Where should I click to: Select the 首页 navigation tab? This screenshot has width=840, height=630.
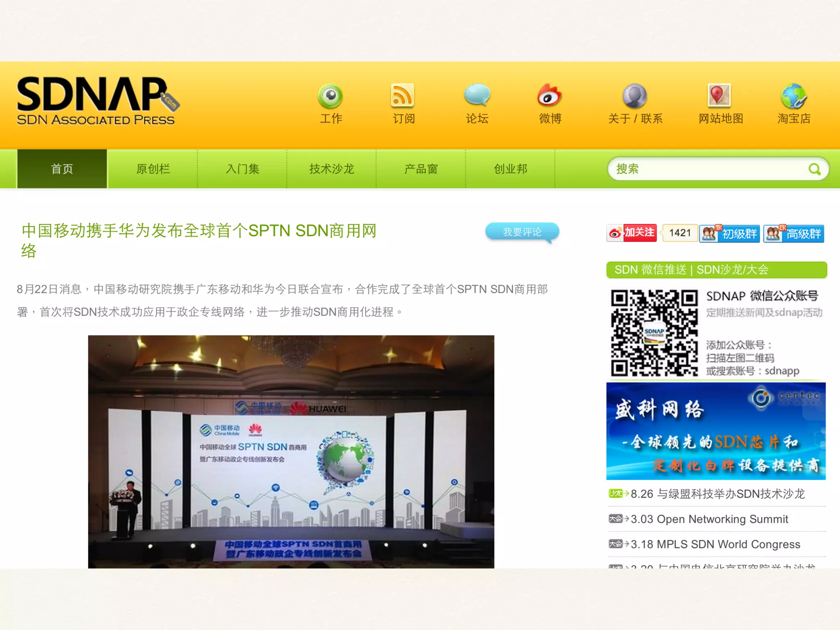(62, 169)
